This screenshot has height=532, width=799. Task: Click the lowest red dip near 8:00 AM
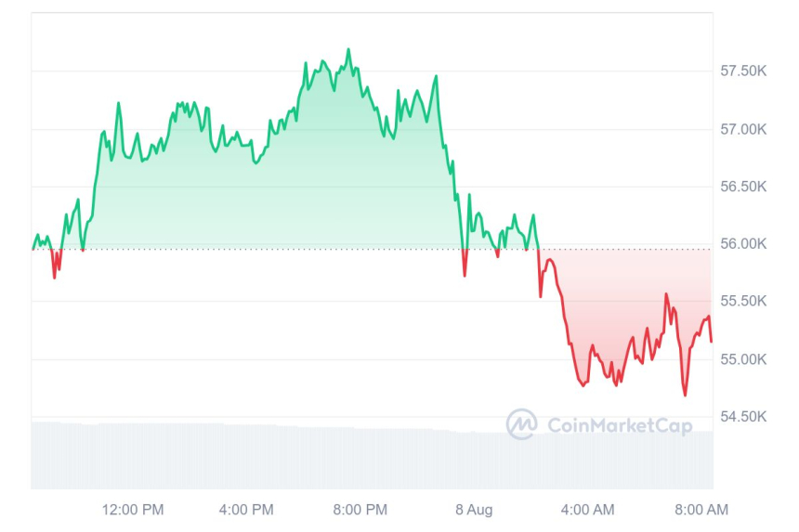(x=686, y=395)
